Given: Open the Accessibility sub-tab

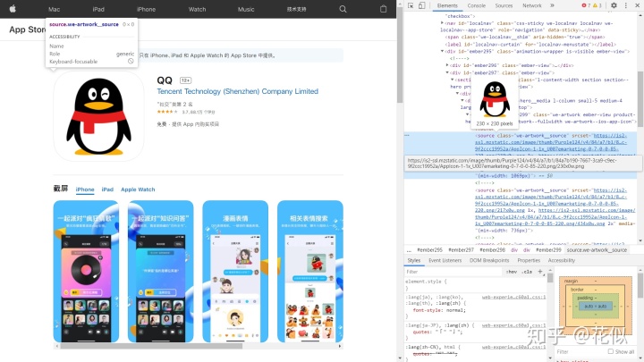Looking at the screenshot, I should (x=562, y=260).
